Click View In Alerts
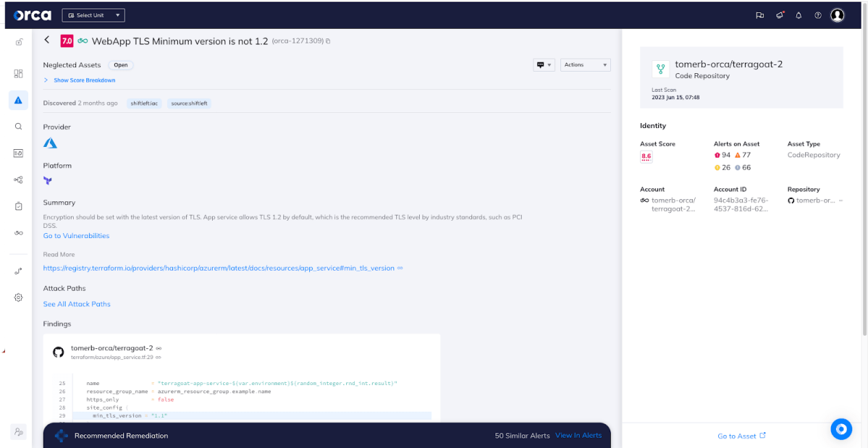This screenshot has height=448, width=868. coord(578,435)
